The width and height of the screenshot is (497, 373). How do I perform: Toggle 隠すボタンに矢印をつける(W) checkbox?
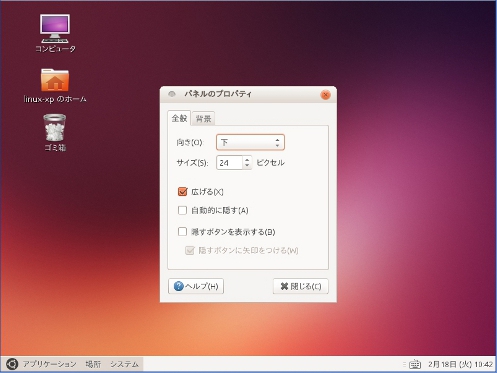pyautogui.click(x=190, y=250)
